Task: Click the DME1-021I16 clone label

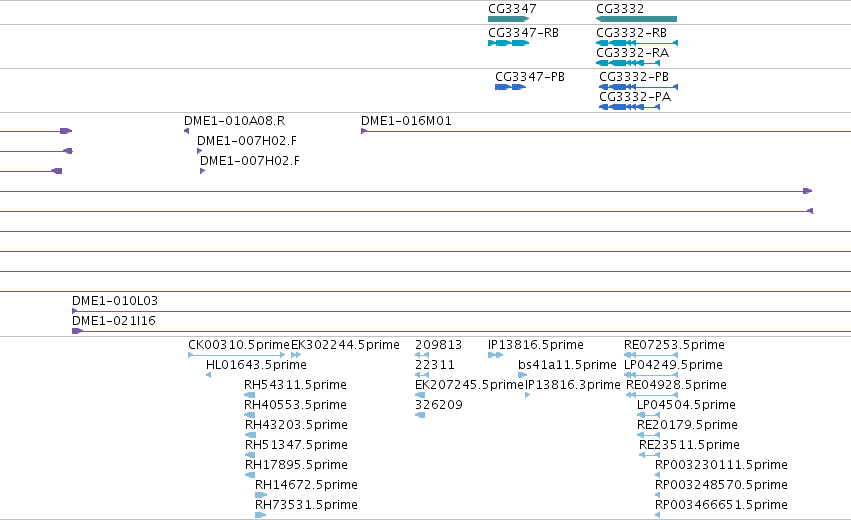Action: [x=114, y=320]
